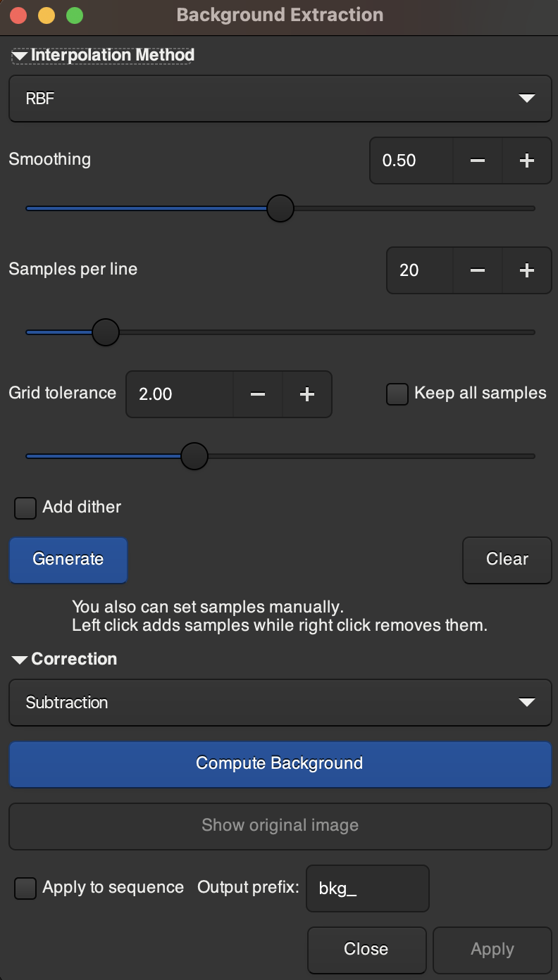Click the Compute Background button

[x=280, y=764]
